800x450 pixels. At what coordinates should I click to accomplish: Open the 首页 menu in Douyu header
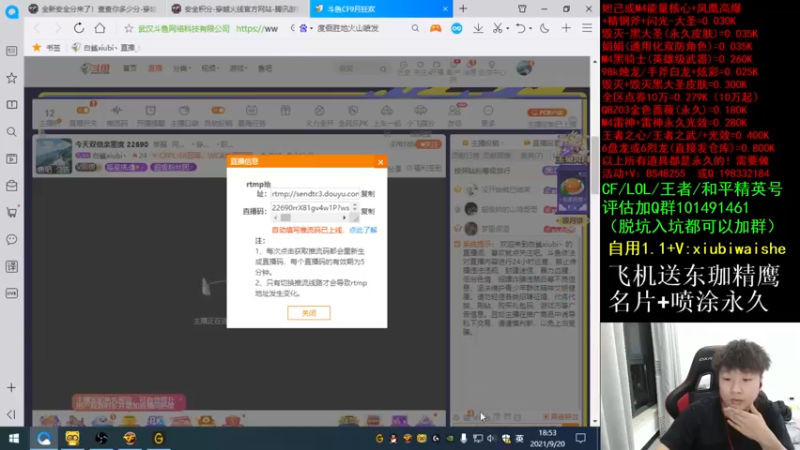pyautogui.click(x=130, y=68)
